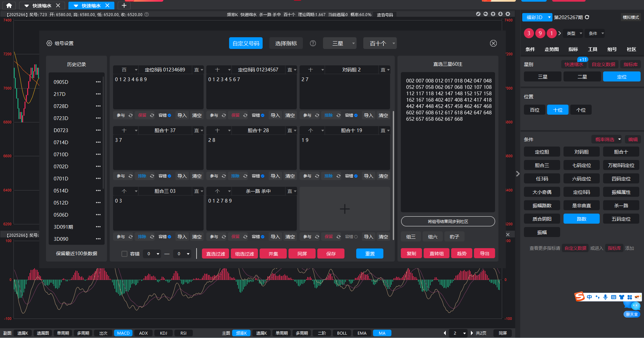Click the pencil edit icon above chart
The width and height of the screenshot is (644, 338).
(x=478, y=14)
